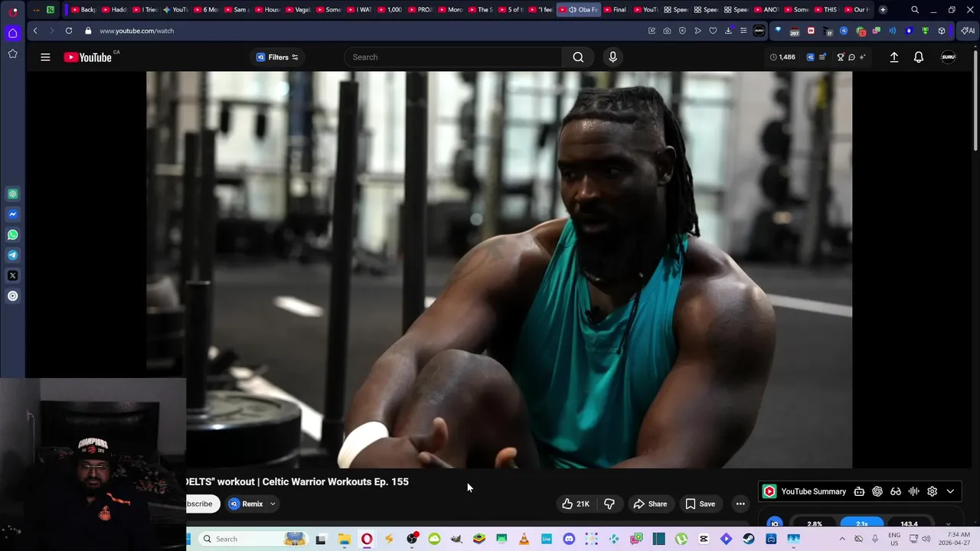Open the SURU account avatar menu

pos(948,57)
